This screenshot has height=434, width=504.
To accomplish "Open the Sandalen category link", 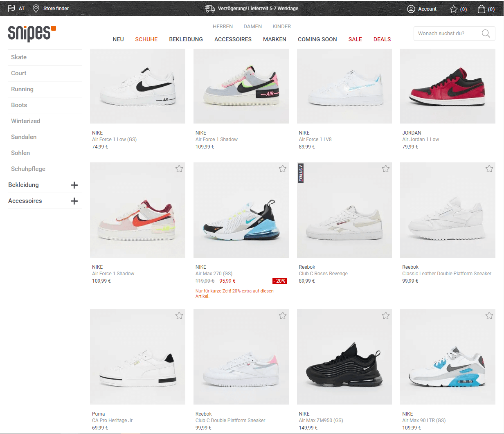I will pyautogui.click(x=24, y=137).
